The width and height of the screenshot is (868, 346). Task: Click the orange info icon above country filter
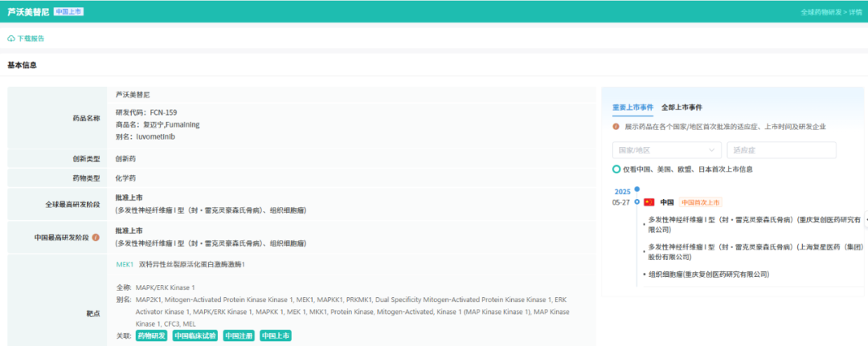[616, 127]
